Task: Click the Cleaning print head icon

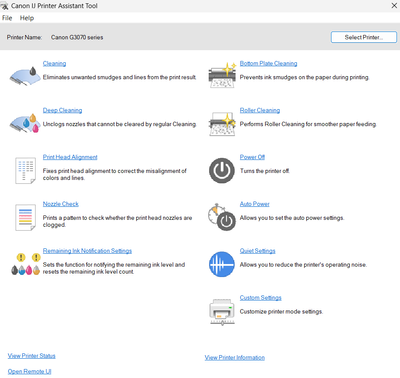Action: [x=25, y=76]
